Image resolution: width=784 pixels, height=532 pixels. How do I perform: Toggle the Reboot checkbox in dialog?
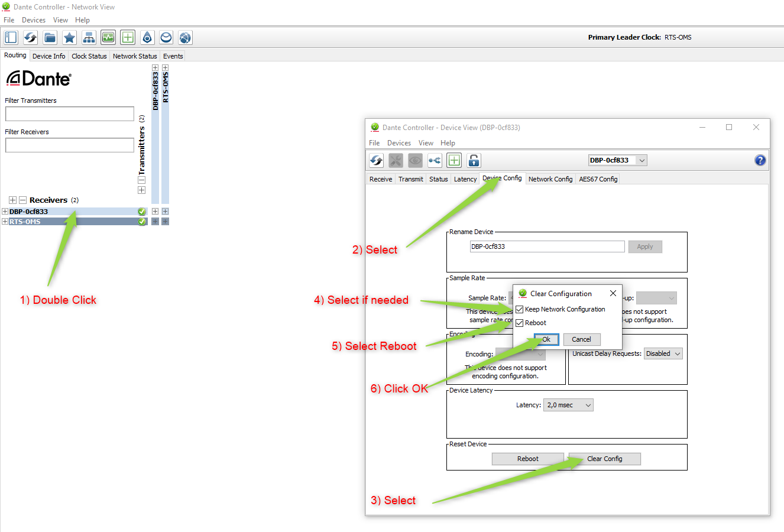(x=520, y=323)
